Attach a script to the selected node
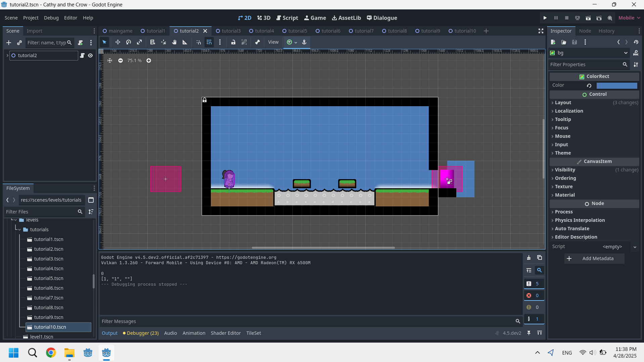The width and height of the screenshot is (644, 362). pos(81,43)
